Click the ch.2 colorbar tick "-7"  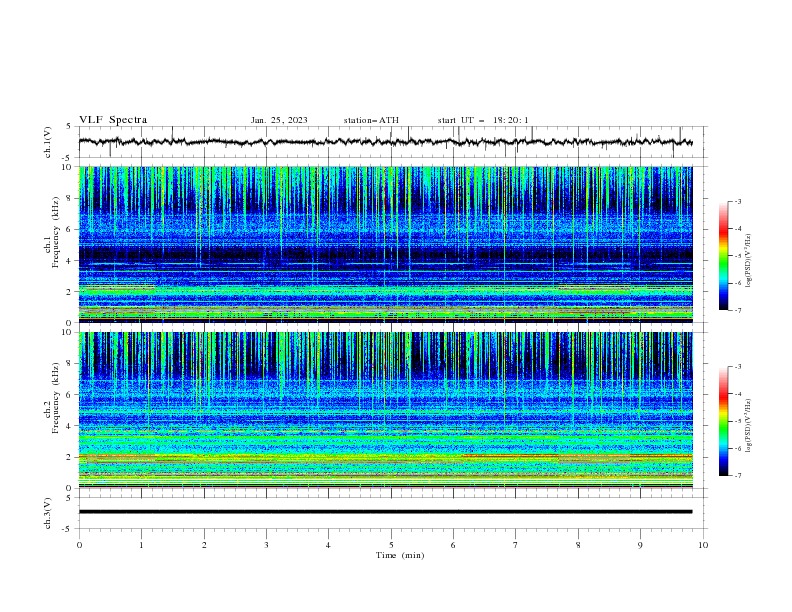[x=738, y=476]
